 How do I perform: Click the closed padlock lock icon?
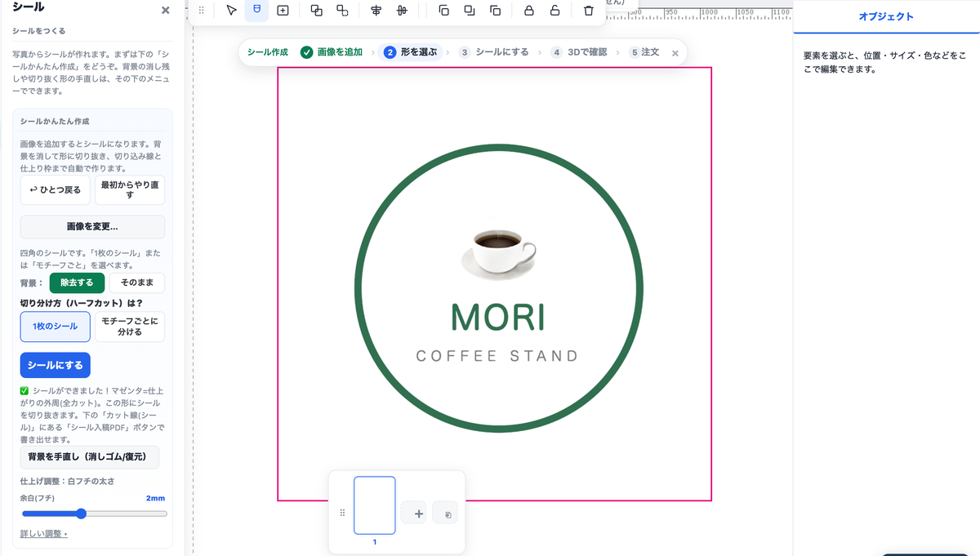tap(529, 11)
